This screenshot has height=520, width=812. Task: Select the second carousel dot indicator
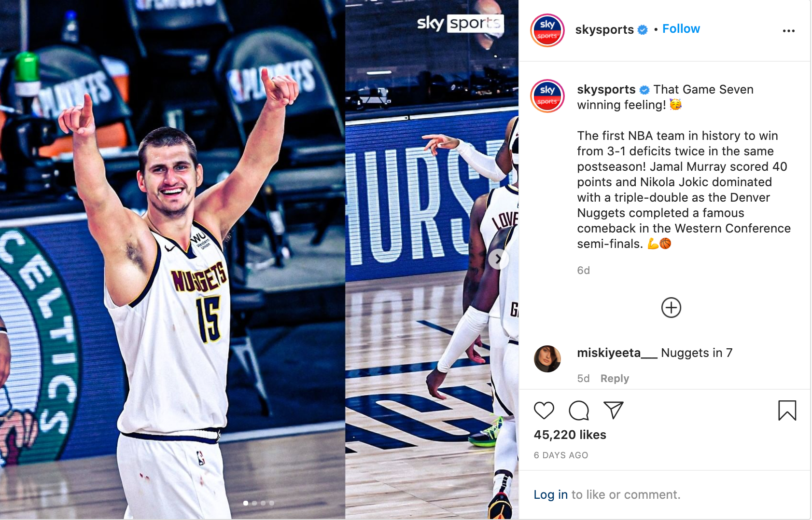(254, 503)
